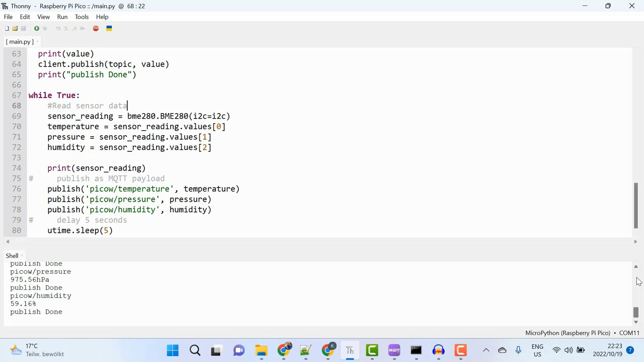Click '59.16%' in the Shell output
The height and width of the screenshot is (362, 644).
tap(23, 304)
